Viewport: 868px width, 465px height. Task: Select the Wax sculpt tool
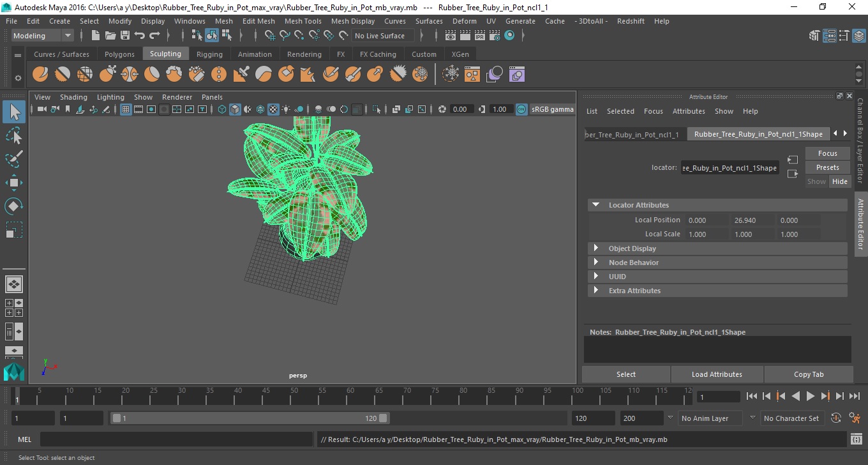264,74
